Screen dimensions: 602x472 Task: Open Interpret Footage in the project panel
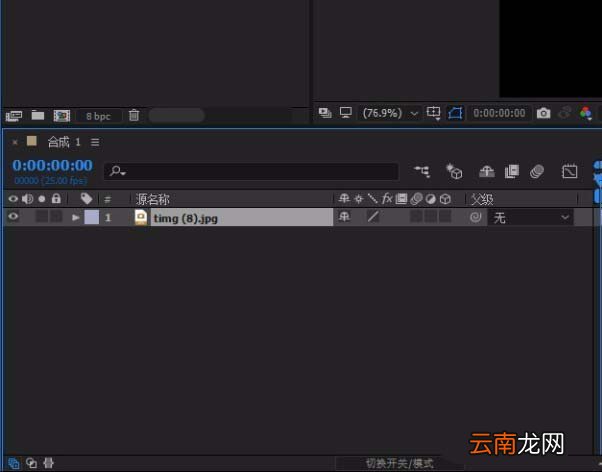click(x=14, y=116)
